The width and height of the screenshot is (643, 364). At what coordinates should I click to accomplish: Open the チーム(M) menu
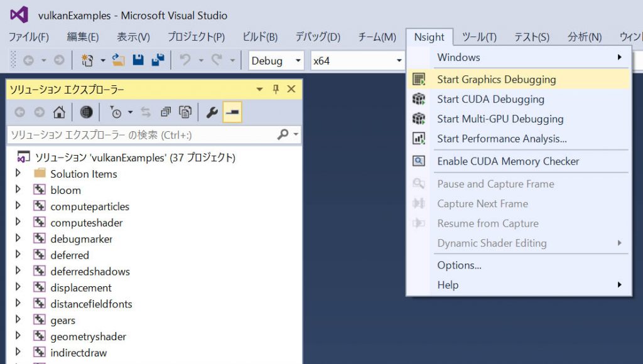pyautogui.click(x=377, y=37)
